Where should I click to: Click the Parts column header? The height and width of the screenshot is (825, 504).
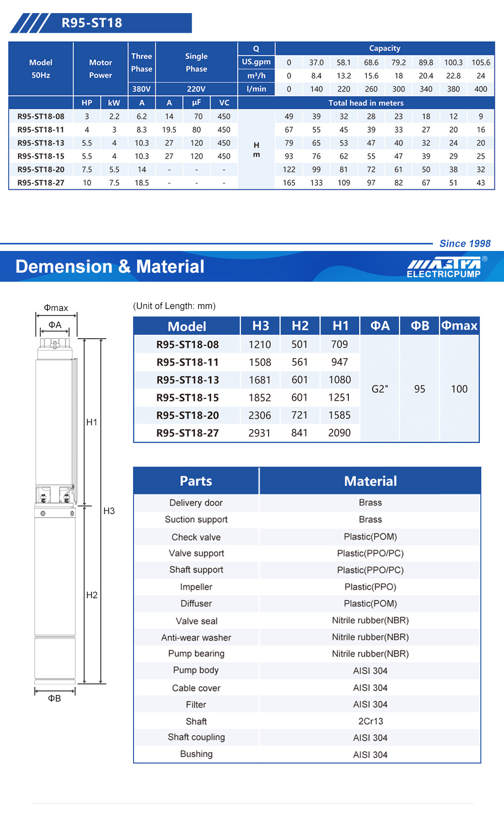pos(196,481)
